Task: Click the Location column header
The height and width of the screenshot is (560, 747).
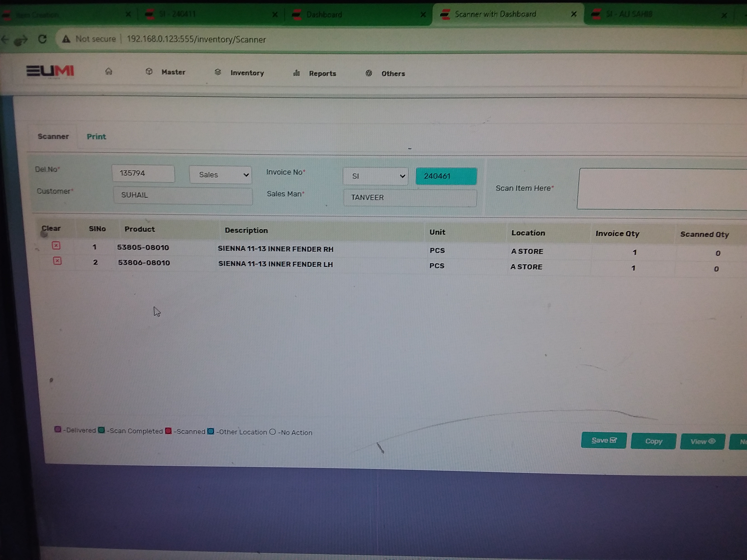Action: pos(528,233)
